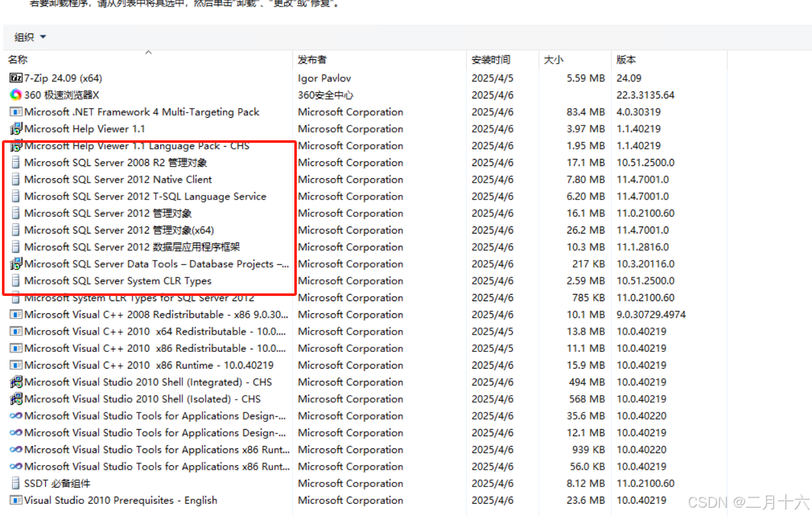The height and width of the screenshot is (516, 812).
Task: Click size value 23.6 MB
Action: tap(586, 500)
